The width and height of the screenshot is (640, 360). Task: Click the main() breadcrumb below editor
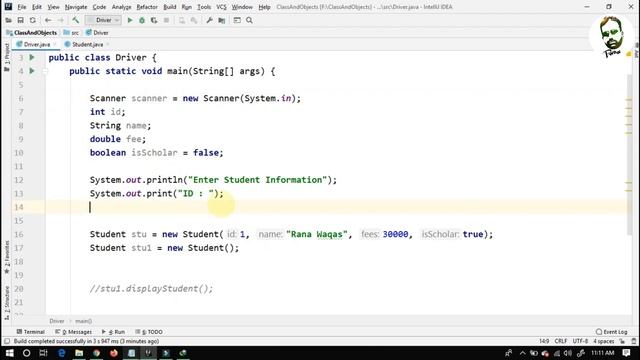pyautogui.click(x=83, y=321)
